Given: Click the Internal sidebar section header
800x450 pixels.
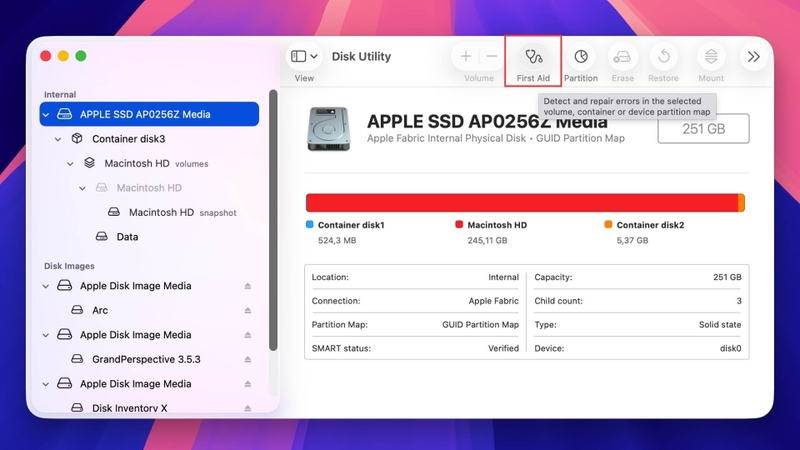Looking at the screenshot, I should coord(60,94).
